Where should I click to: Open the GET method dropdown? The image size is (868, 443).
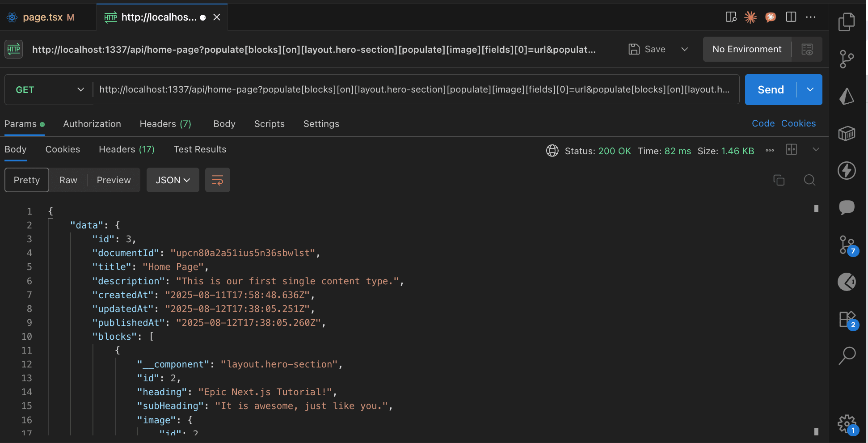[49, 90]
